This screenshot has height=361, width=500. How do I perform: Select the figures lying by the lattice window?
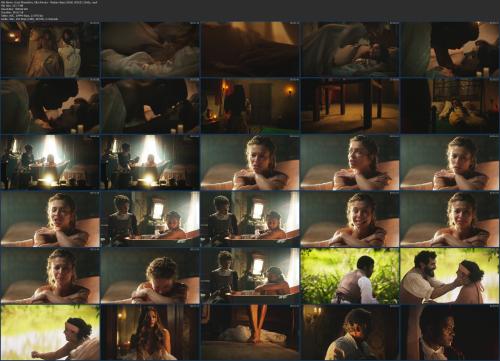tap(450, 106)
